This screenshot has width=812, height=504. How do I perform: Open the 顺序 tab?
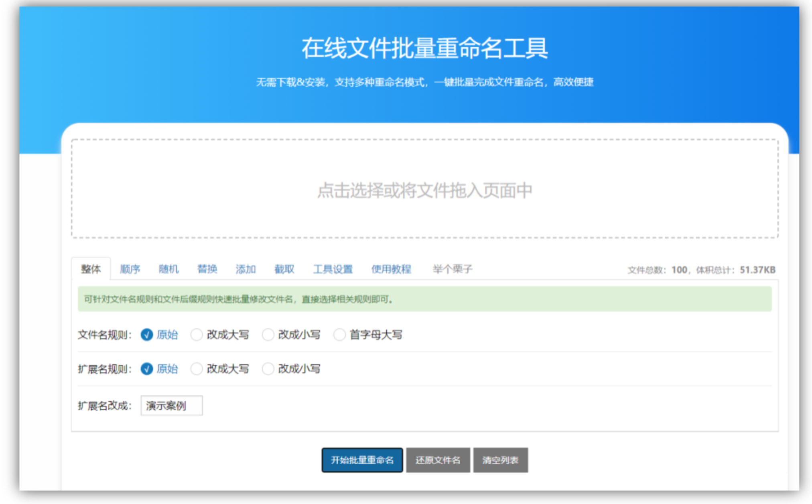[x=130, y=269]
